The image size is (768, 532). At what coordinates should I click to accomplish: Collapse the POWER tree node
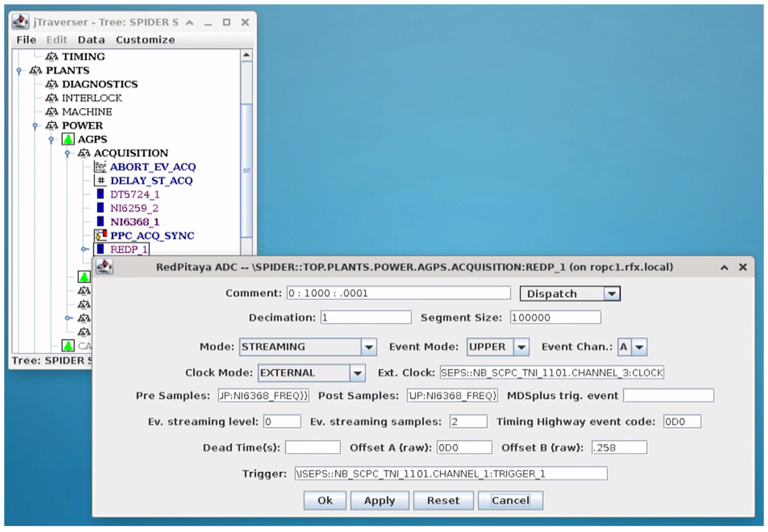tap(35, 126)
